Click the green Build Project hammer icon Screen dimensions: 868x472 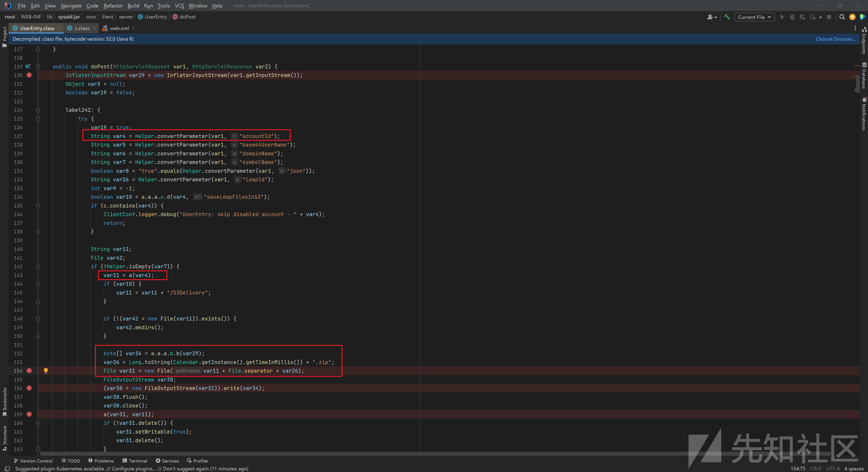coord(727,17)
